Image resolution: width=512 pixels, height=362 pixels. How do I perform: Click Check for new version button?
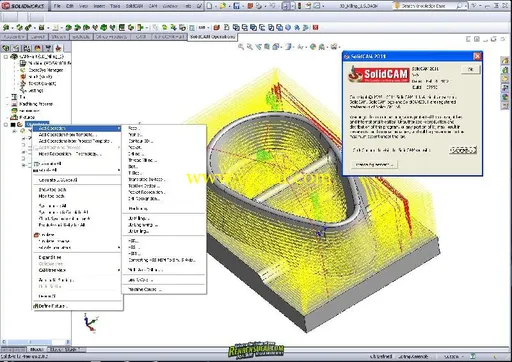coord(374,165)
